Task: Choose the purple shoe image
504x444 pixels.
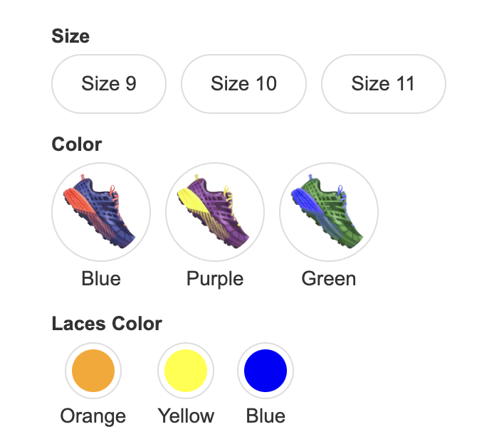Action: 215,212
